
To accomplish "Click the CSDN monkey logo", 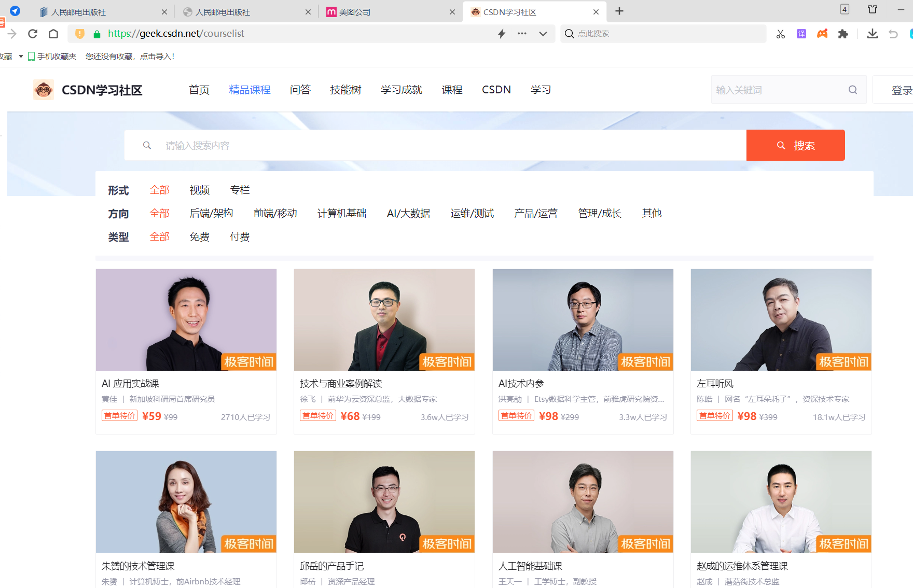I will click(x=44, y=90).
